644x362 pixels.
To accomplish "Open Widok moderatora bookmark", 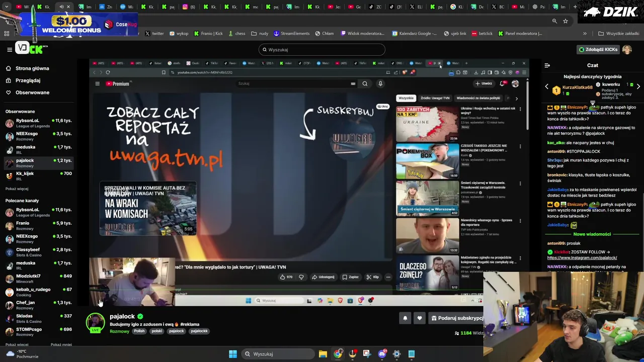I will pos(362,34).
